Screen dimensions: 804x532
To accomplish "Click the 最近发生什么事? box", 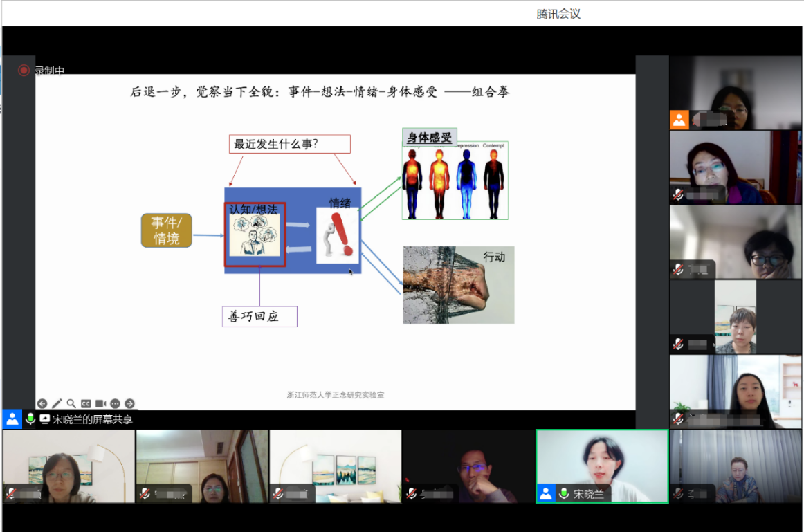I will pos(290,144).
